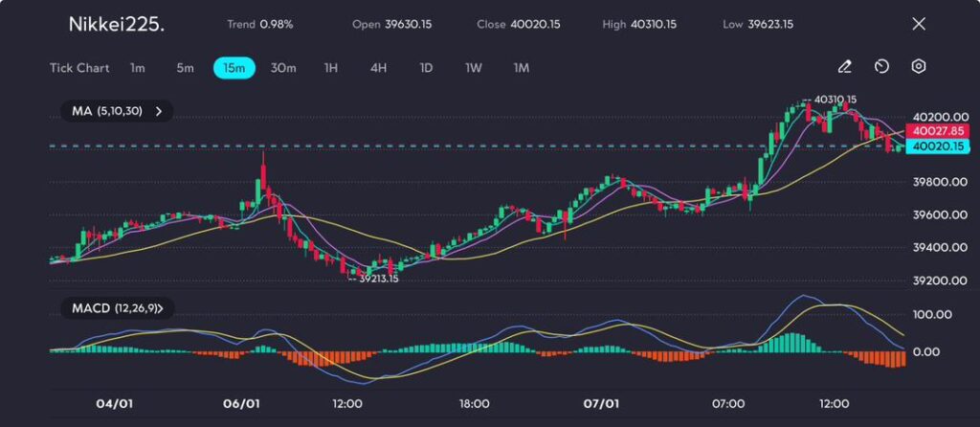The width and height of the screenshot is (980, 427).
Task: Click the highlighted 15m timeframe
Action: point(234,68)
